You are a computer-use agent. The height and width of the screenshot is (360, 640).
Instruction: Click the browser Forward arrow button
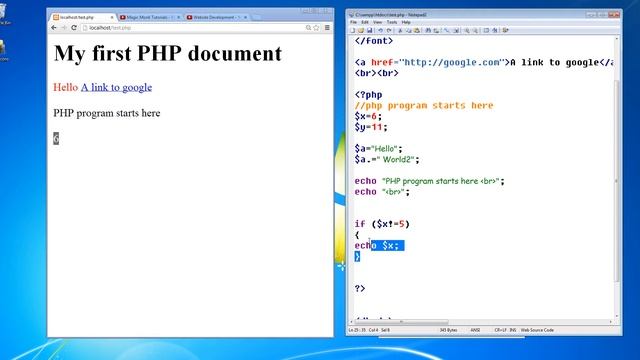tap(64, 28)
